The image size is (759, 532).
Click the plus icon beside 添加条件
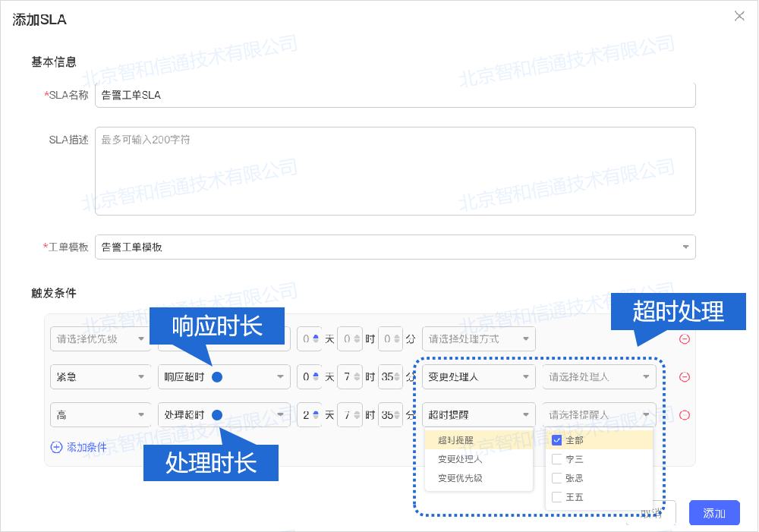pyautogui.click(x=56, y=447)
